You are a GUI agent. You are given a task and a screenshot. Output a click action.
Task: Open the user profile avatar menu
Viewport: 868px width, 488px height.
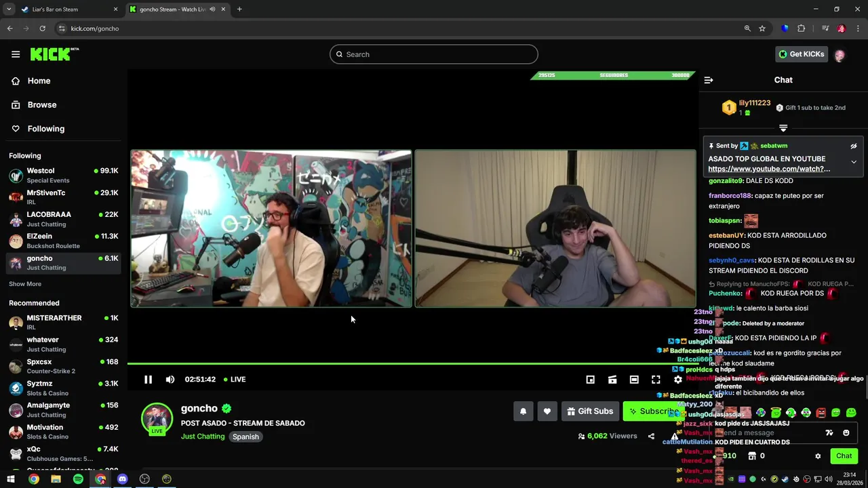tap(840, 55)
